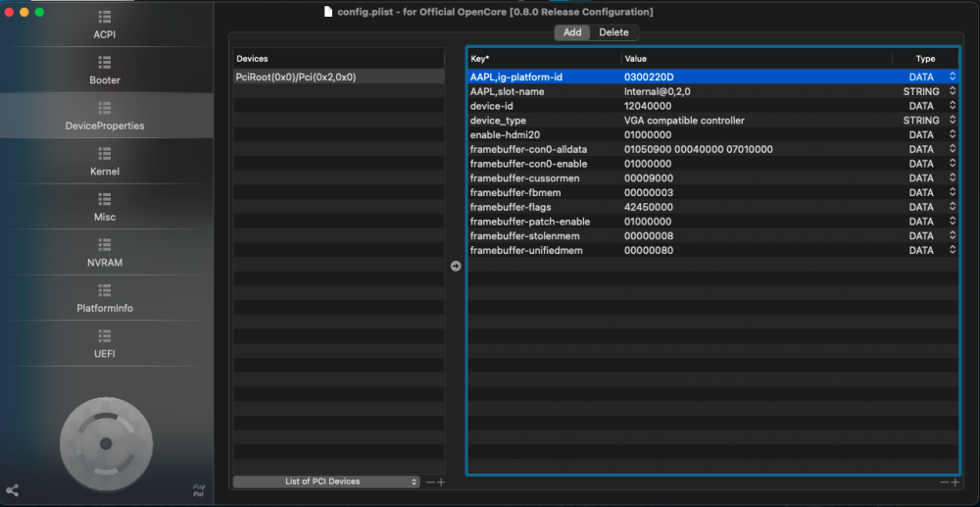
Task: Open the ACPI section in sidebar
Action: pos(105,25)
